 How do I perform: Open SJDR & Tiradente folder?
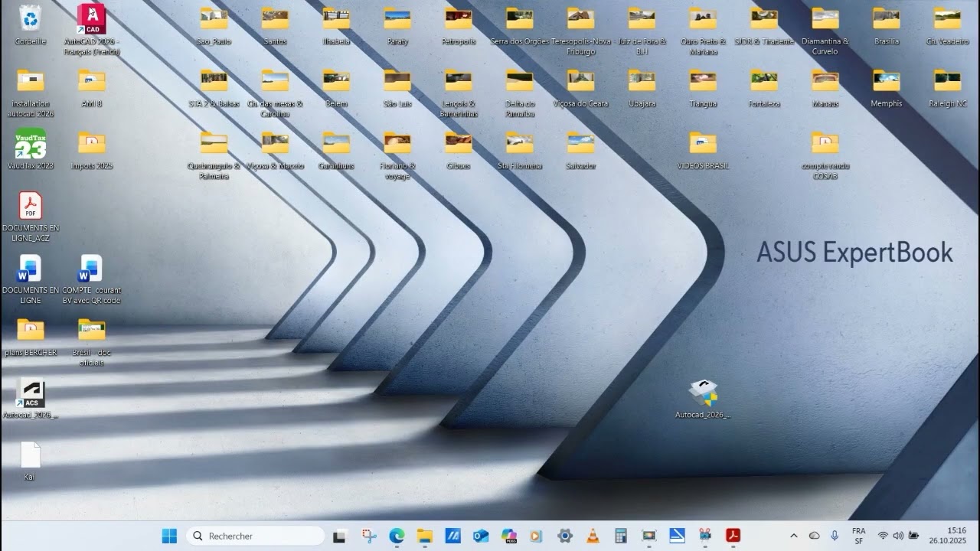[x=764, y=25]
